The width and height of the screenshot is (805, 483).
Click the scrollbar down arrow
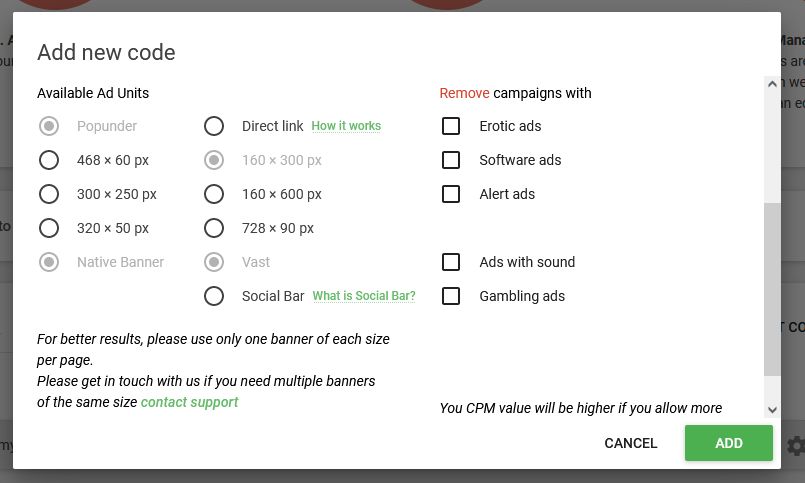point(772,409)
